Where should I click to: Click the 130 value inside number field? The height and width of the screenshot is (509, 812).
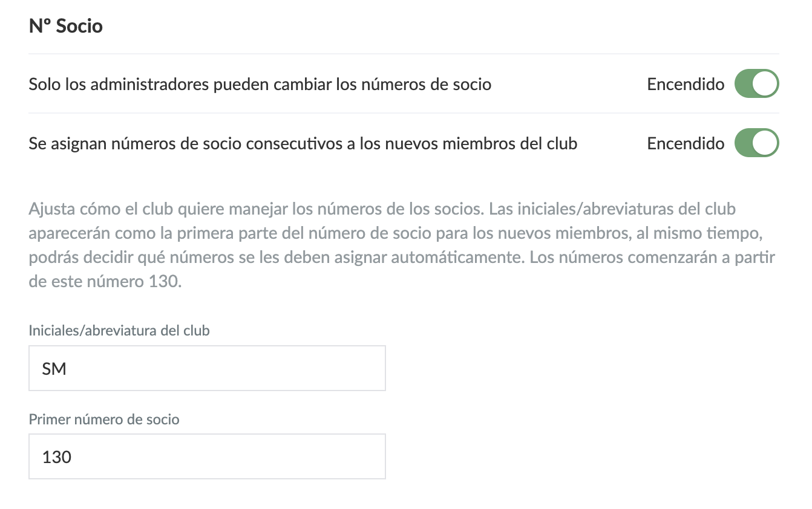[x=57, y=457]
